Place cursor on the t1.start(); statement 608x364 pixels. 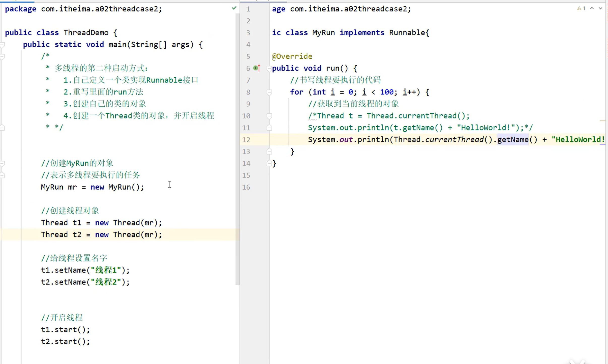(65, 329)
